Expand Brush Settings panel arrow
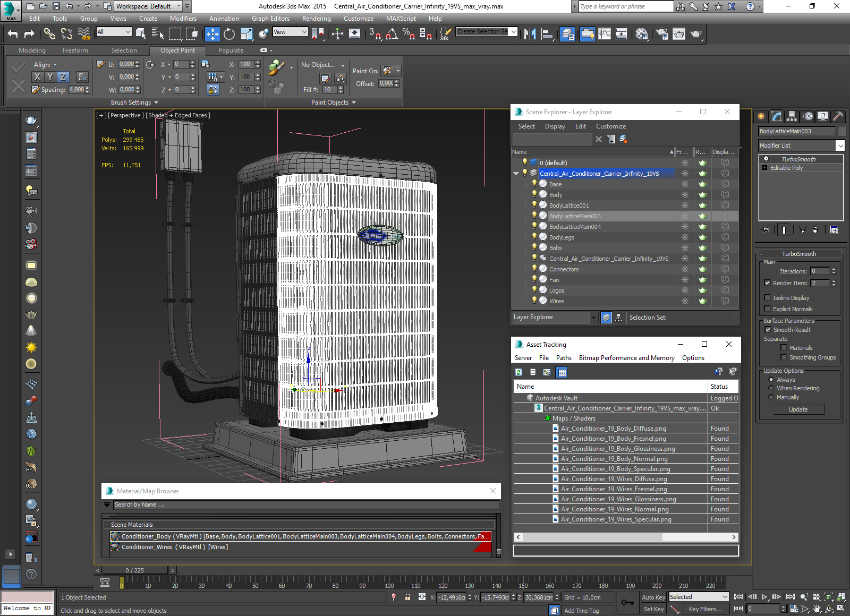The width and height of the screenshot is (850, 616). tap(156, 102)
